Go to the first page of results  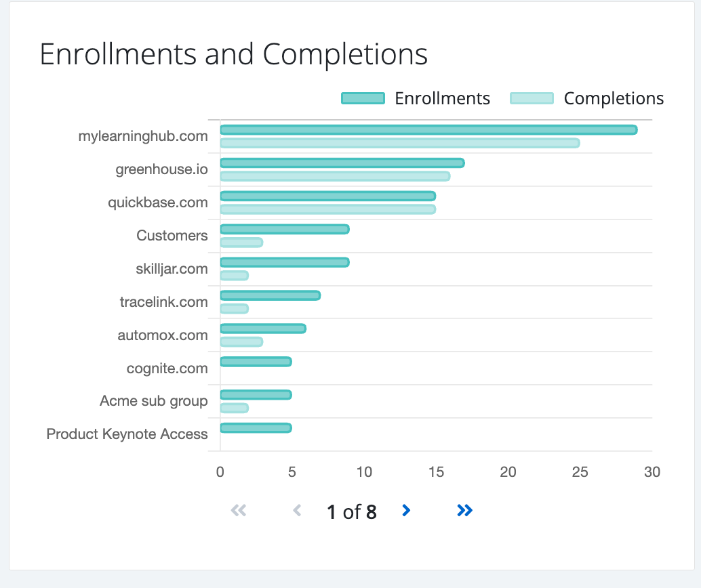pyautogui.click(x=239, y=511)
